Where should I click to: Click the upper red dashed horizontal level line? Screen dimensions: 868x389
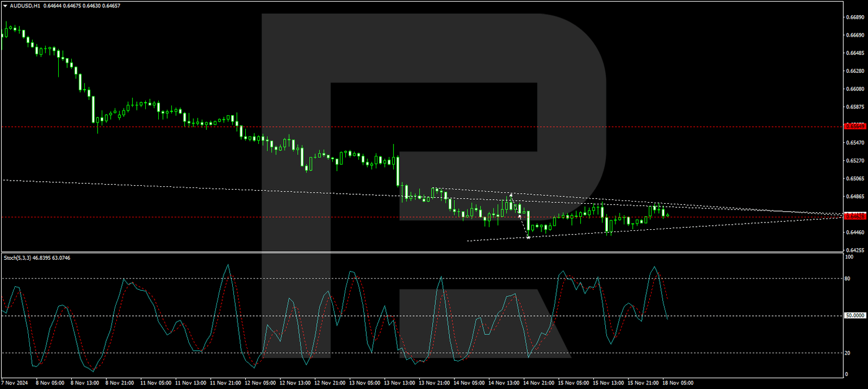click(226, 127)
